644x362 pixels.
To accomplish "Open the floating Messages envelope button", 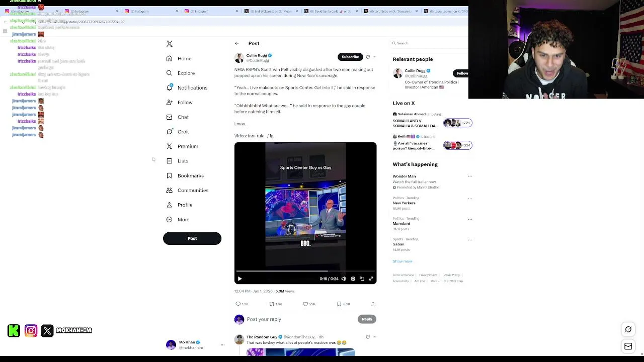I will [628, 346].
